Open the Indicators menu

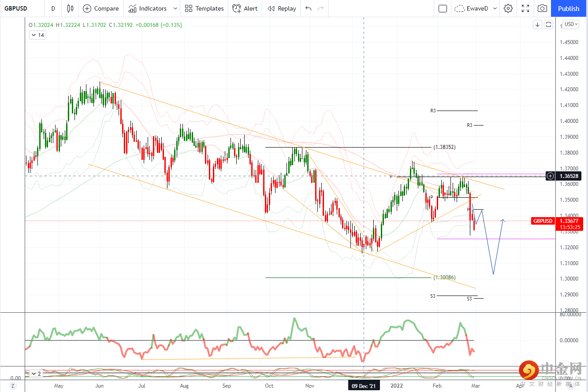[148, 8]
